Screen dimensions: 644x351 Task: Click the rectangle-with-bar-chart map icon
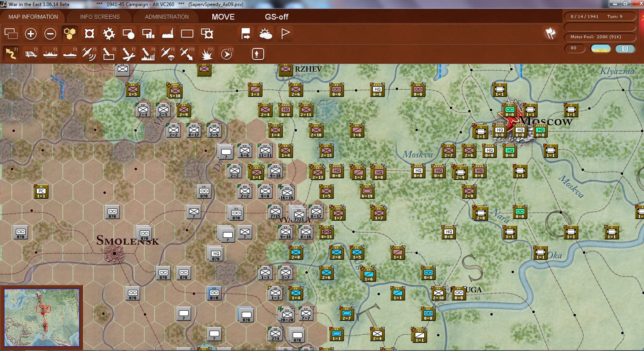tap(148, 33)
